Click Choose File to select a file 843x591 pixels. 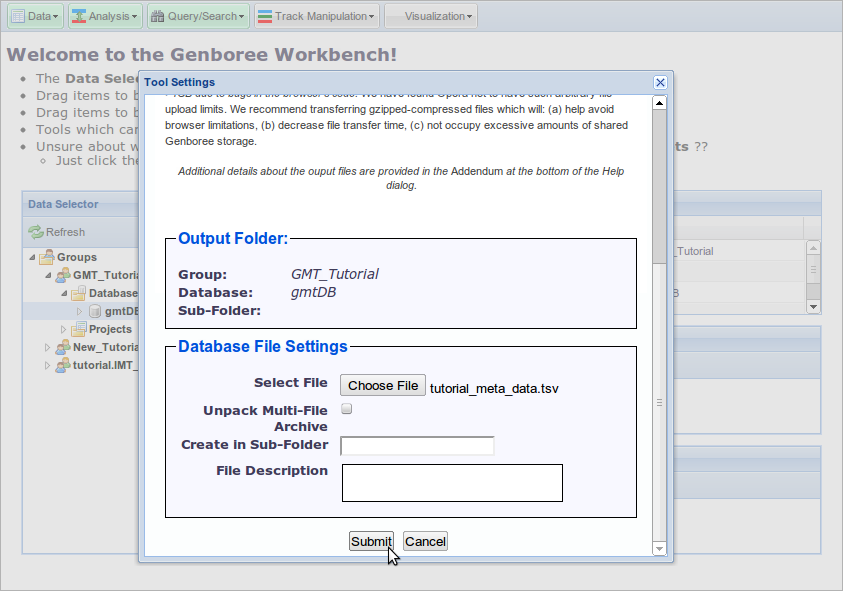pos(383,386)
